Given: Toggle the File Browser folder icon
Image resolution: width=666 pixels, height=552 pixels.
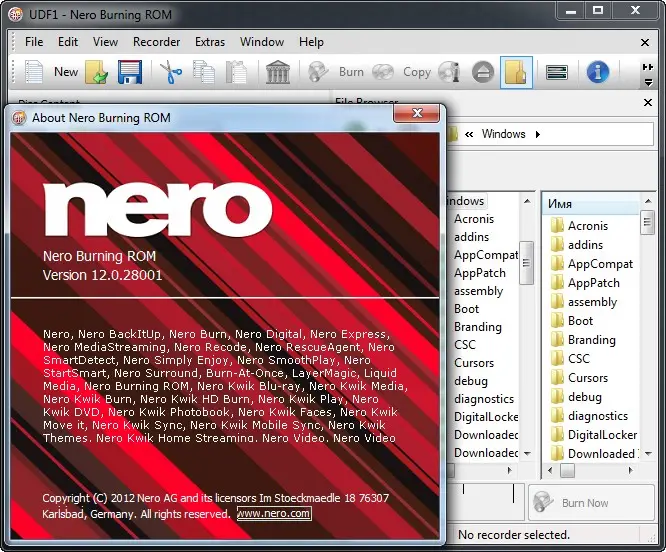Looking at the screenshot, I should click(x=516, y=72).
